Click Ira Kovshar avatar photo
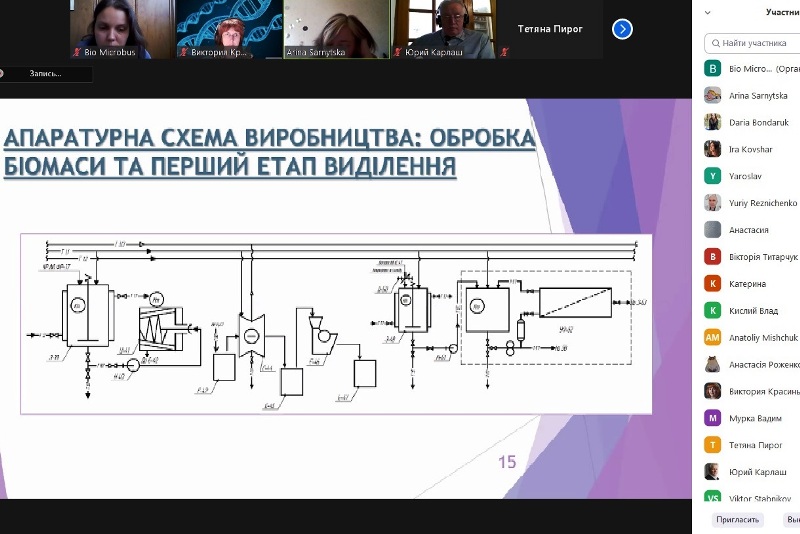The width and height of the screenshot is (800, 534). pos(712,149)
